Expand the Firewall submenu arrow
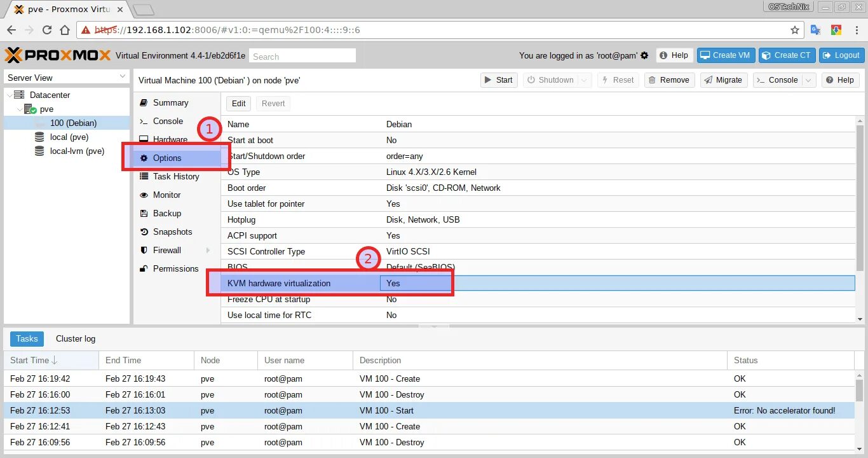 pos(208,250)
